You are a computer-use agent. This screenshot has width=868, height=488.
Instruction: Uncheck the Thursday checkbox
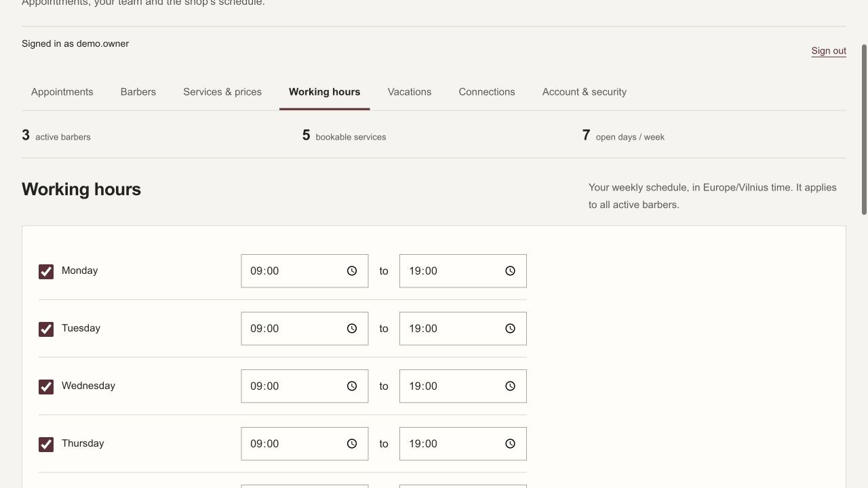(x=46, y=445)
